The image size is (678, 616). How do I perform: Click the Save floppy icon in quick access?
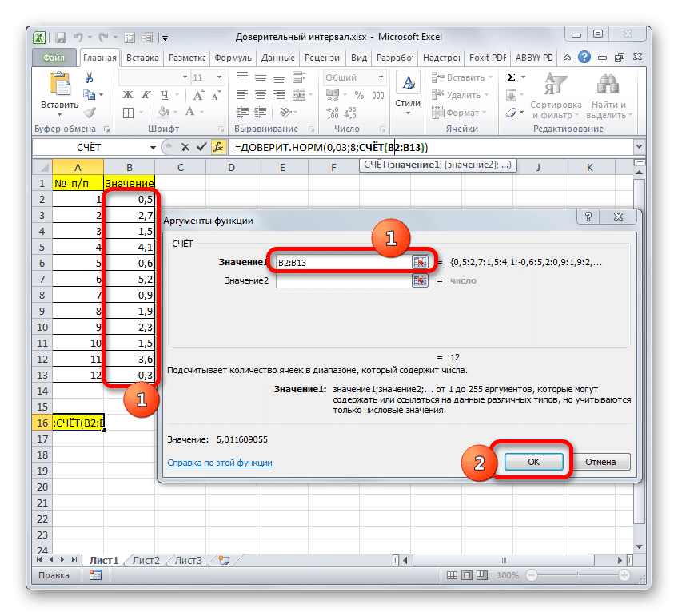pyautogui.click(x=61, y=38)
